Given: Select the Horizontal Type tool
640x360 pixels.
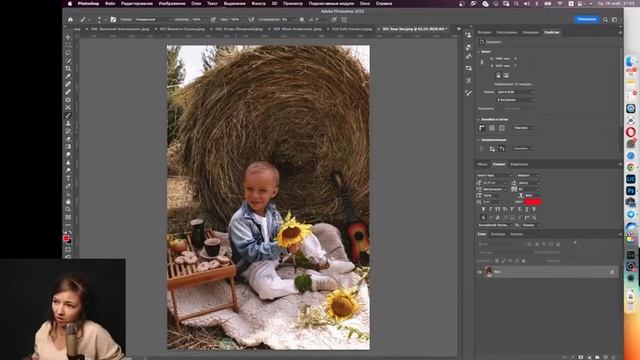Looking at the screenshot, I should pyautogui.click(x=68, y=178).
